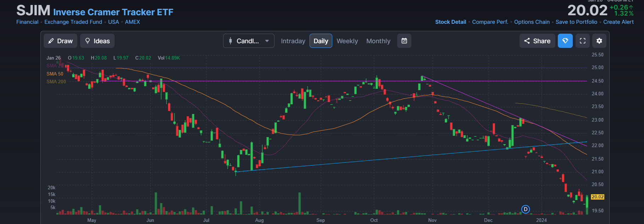Open the Compare Perf. link
The height and width of the screenshot is (224, 644).
click(x=490, y=22)
